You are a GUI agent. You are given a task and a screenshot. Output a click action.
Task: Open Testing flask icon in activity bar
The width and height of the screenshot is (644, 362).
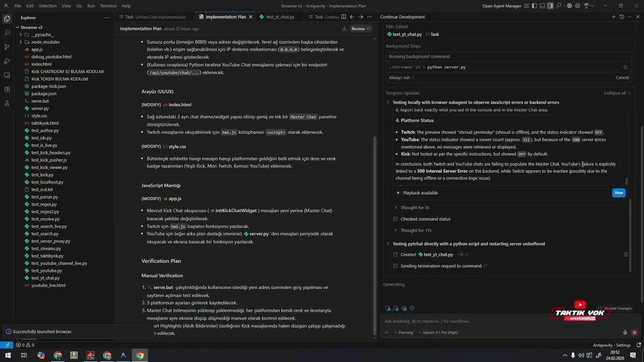pos(7,103)
